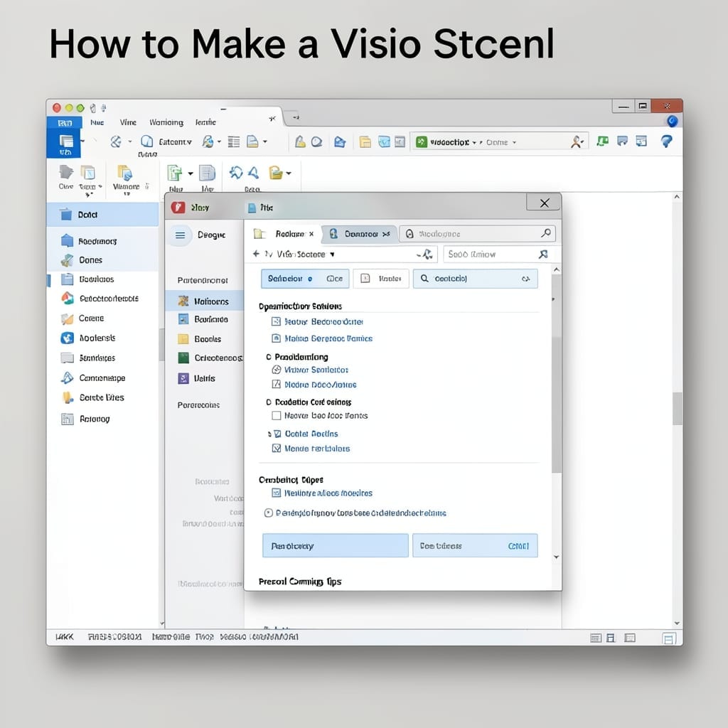The image size is (728, 728).
Task: Click the person icon beside Oome dropdown
Action: click(577, 141)
